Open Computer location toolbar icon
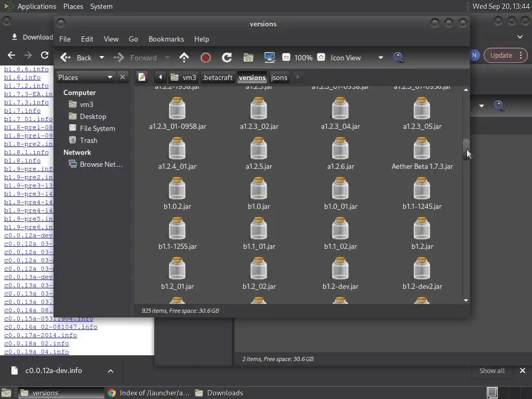 (270, 57)
